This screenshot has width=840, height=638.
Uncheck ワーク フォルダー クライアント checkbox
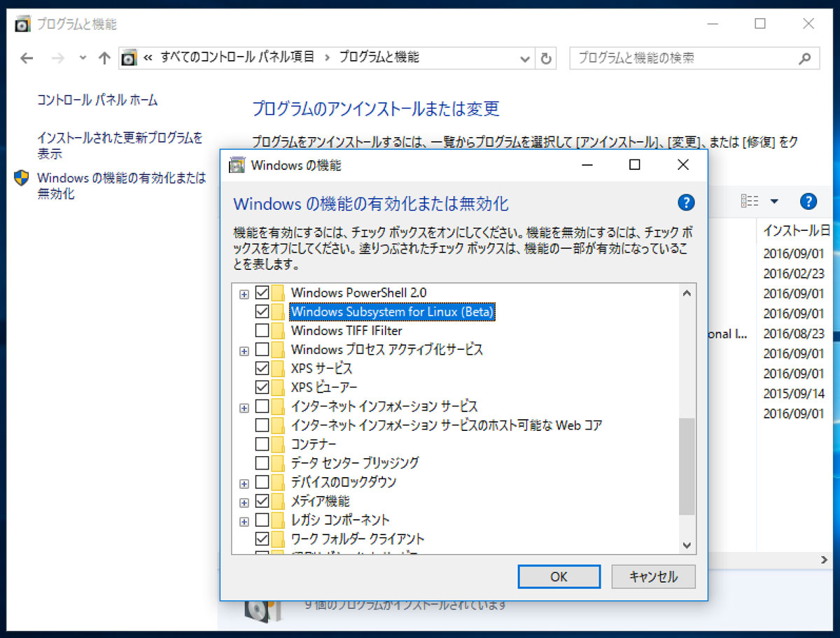tap(262, 539)
